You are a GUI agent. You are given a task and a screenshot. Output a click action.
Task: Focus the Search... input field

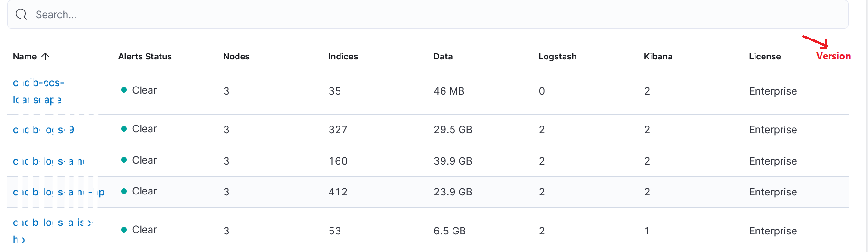point(427,15)
